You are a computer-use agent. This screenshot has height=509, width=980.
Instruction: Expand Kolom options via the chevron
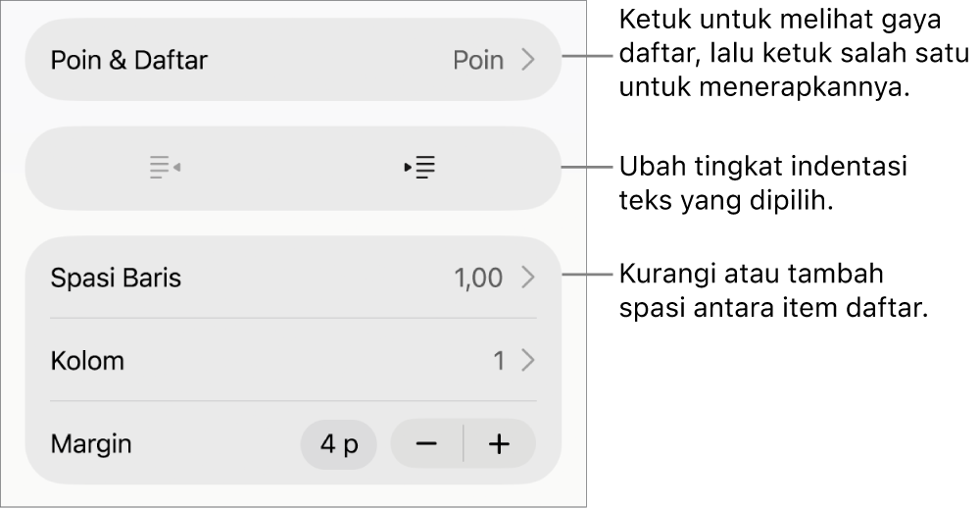tap(528, 360)
